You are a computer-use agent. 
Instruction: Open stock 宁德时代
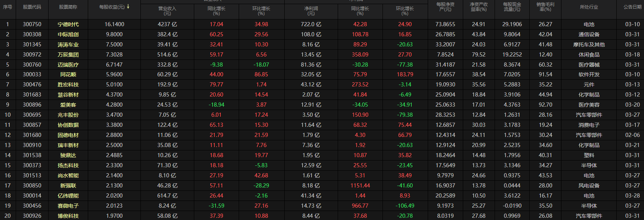[x=68, y=24]
